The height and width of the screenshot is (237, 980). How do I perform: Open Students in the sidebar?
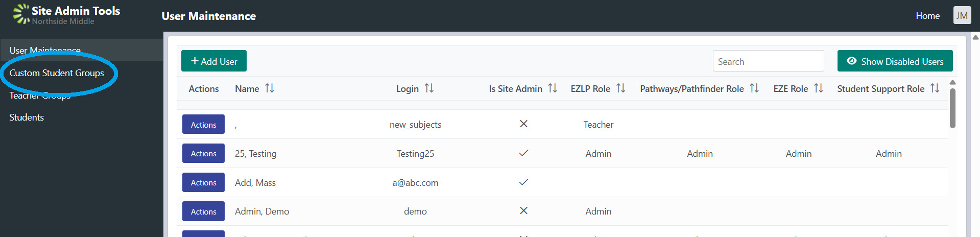[x=27, y=117]
